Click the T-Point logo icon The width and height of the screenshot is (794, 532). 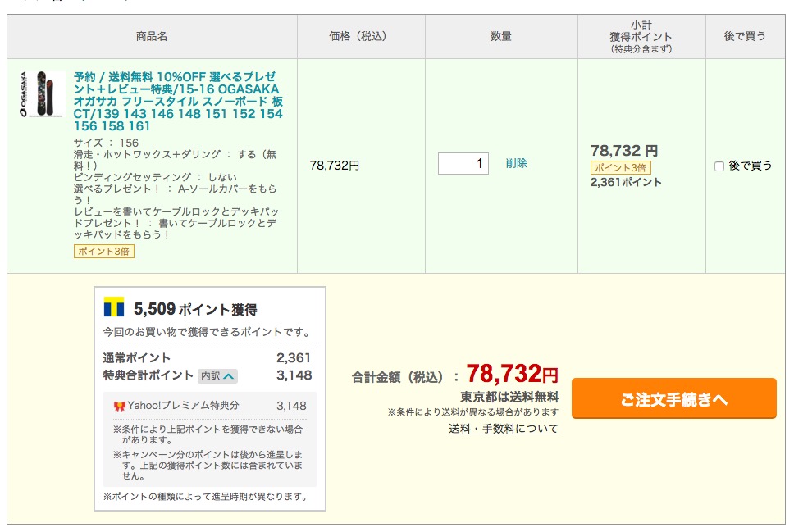114,307
